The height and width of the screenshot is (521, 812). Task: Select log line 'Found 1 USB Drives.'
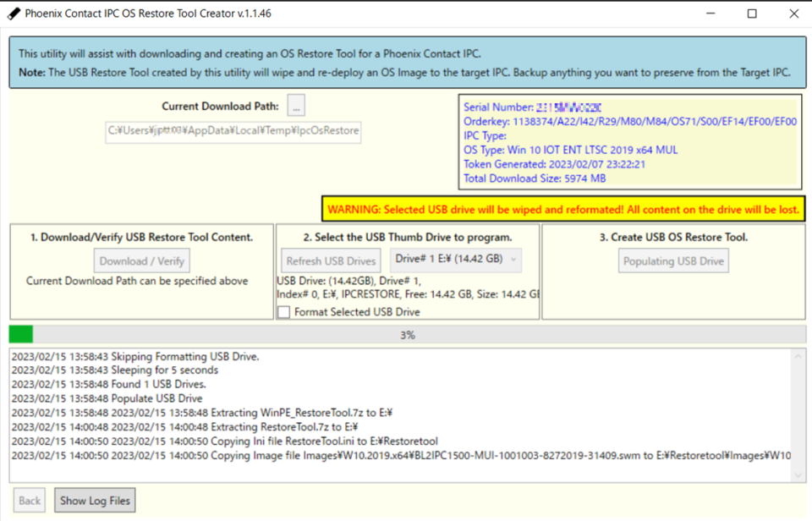(109, 384)
